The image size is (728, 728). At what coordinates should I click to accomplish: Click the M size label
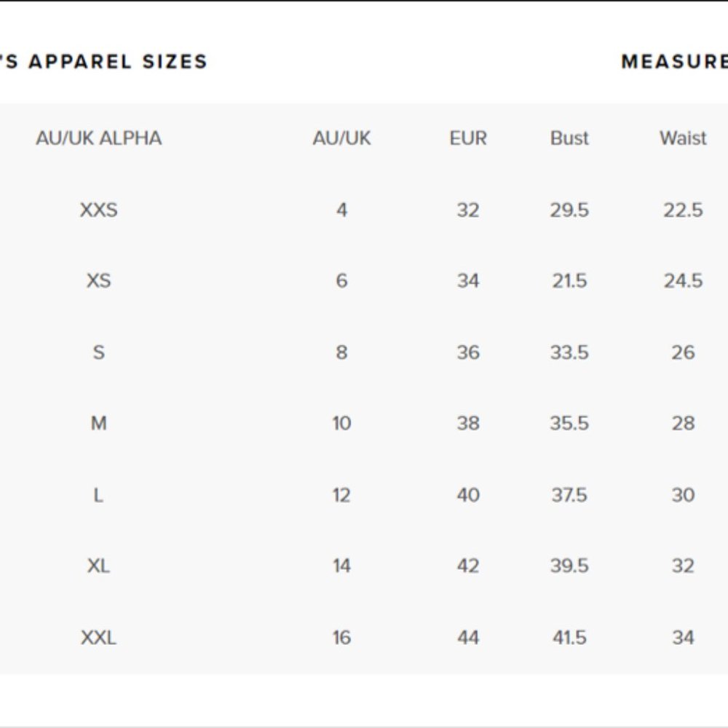98,423
